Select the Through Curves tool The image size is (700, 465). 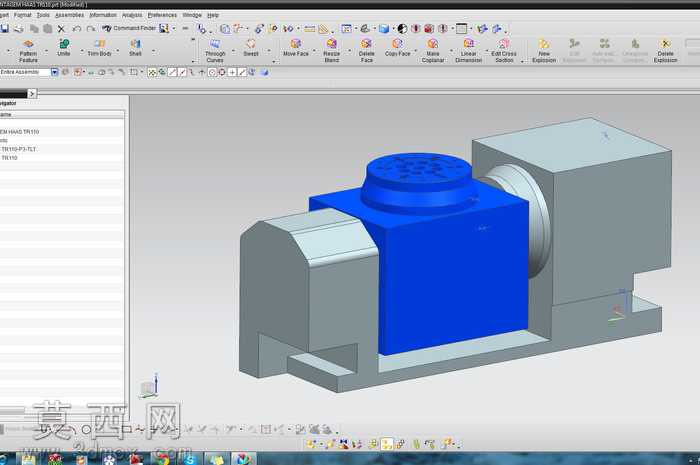point(215,51)
